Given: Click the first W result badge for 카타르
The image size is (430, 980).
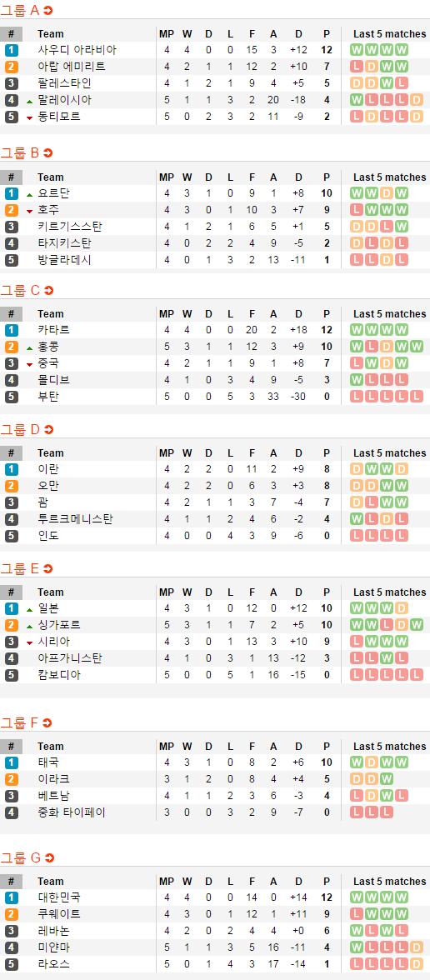Looking at the screenshot, I should (x=357, y=330).
